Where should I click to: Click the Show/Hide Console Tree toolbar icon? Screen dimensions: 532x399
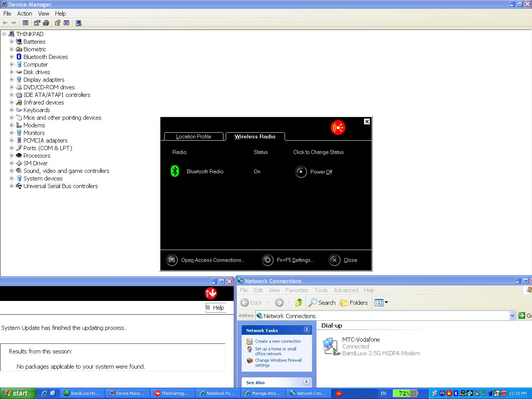click(25, 23)
